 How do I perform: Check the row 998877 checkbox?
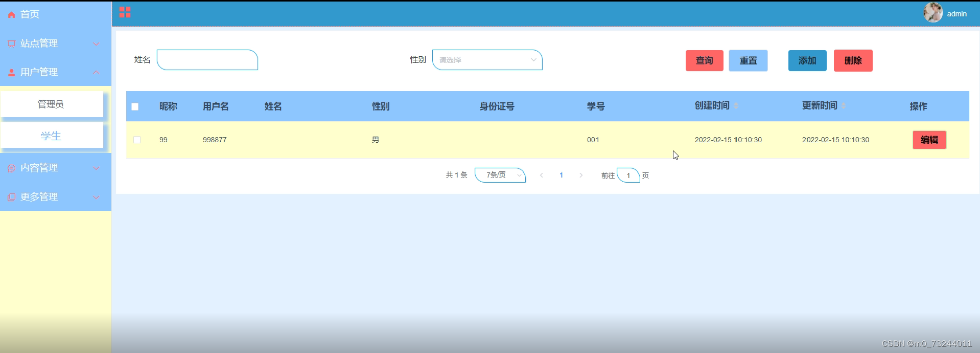(137, 140)
